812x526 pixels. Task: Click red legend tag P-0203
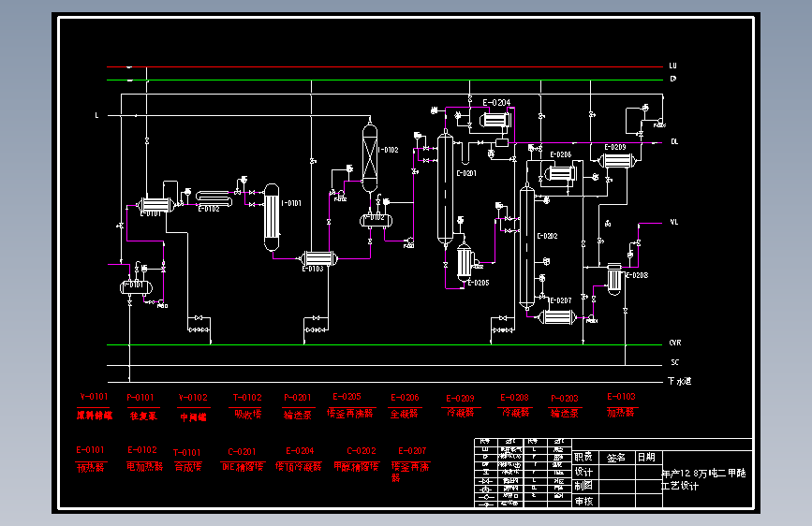pyautogui.click(x=564, y=398)
